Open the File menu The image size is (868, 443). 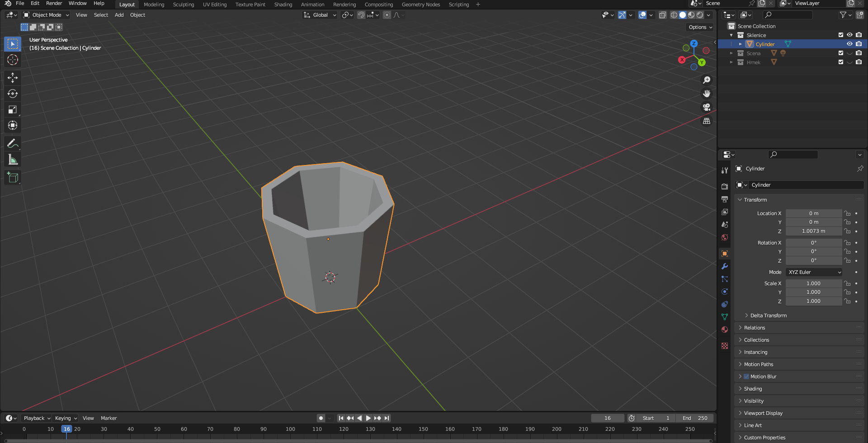20,3
